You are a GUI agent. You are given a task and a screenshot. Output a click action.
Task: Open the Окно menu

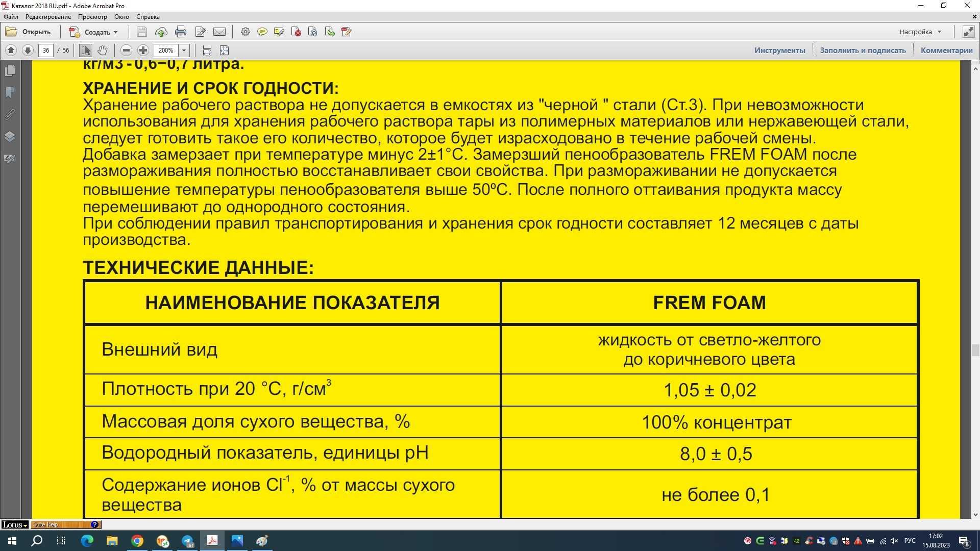121,17
